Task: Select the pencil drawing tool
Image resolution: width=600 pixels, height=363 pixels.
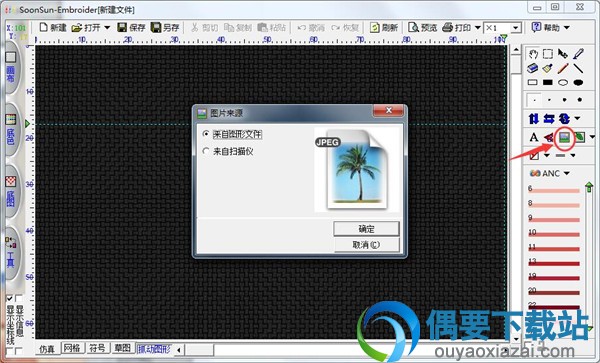Action: pos(562,68)
